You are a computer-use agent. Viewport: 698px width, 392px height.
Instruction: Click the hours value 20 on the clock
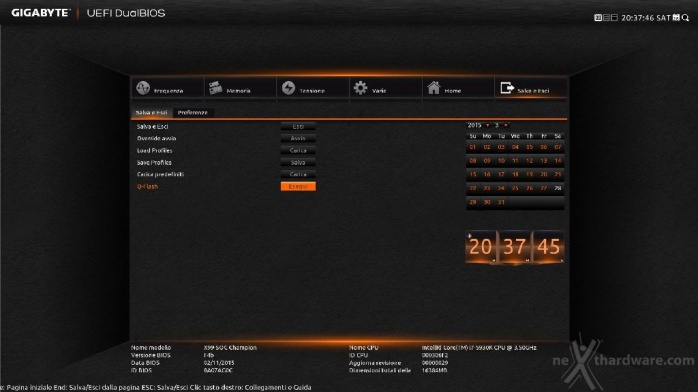pos(481,247)
